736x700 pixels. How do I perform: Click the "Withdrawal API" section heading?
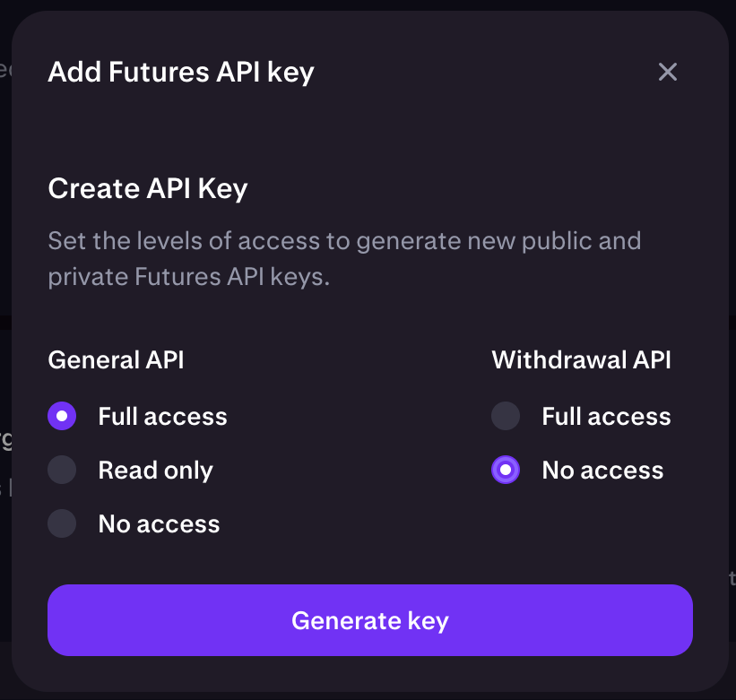pyautogui.click(x=581, y=359)
